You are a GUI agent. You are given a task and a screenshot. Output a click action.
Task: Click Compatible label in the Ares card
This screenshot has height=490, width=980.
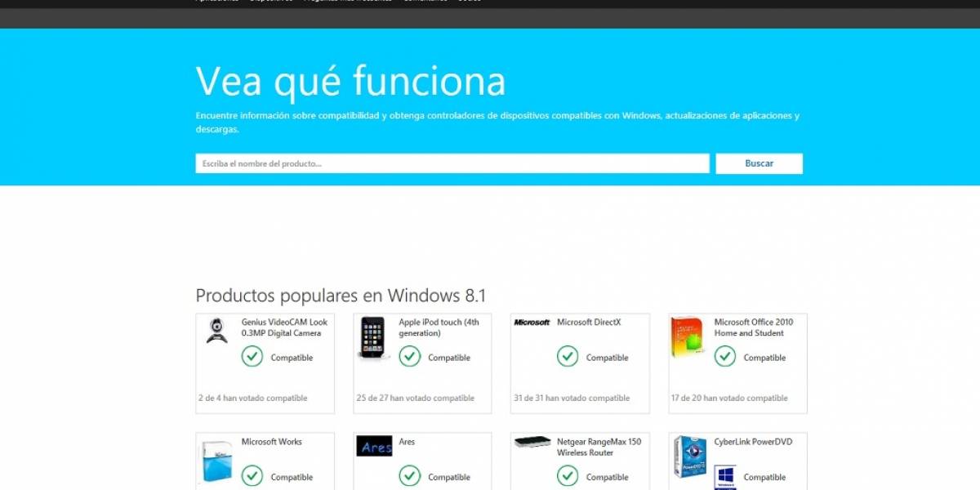pyautogui.click(x=449, y=477)
